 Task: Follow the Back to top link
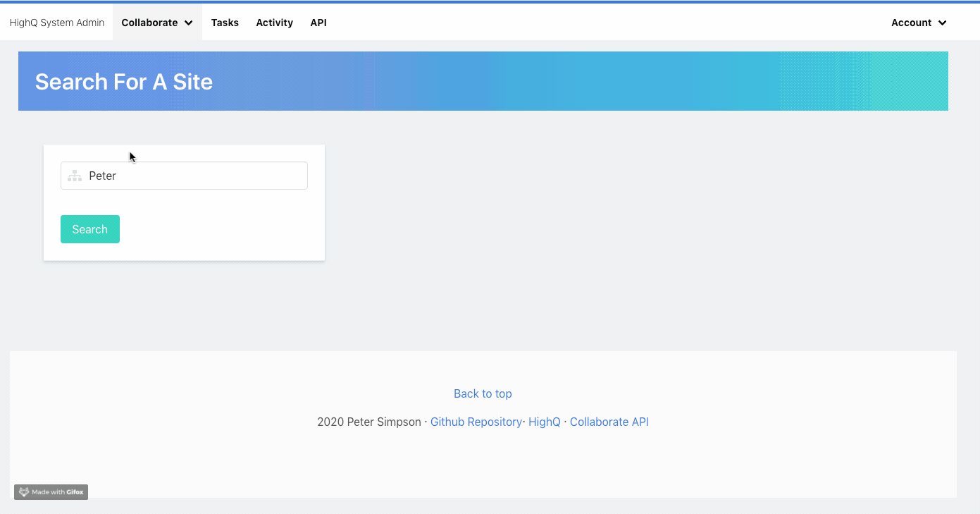tap(483, 393)
